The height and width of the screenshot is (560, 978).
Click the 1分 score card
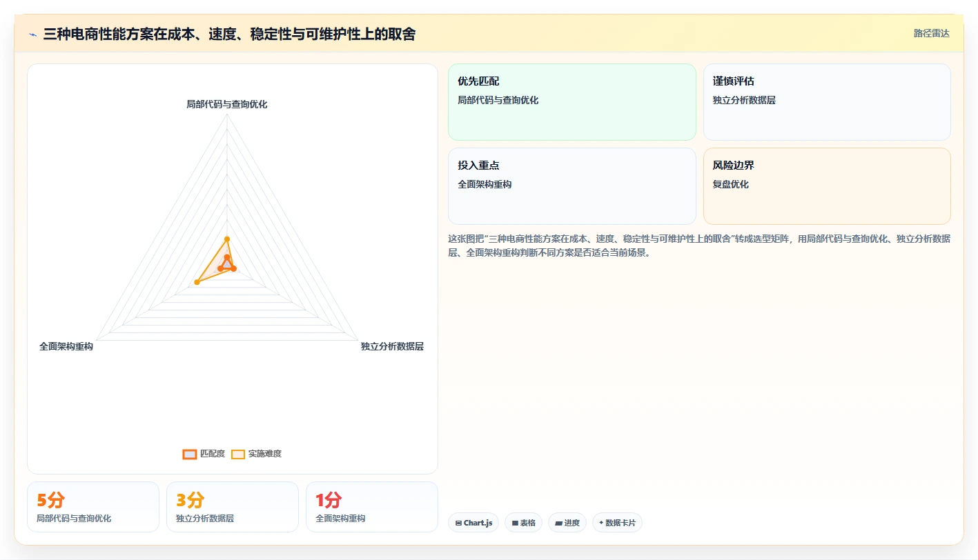pos(372,507)
